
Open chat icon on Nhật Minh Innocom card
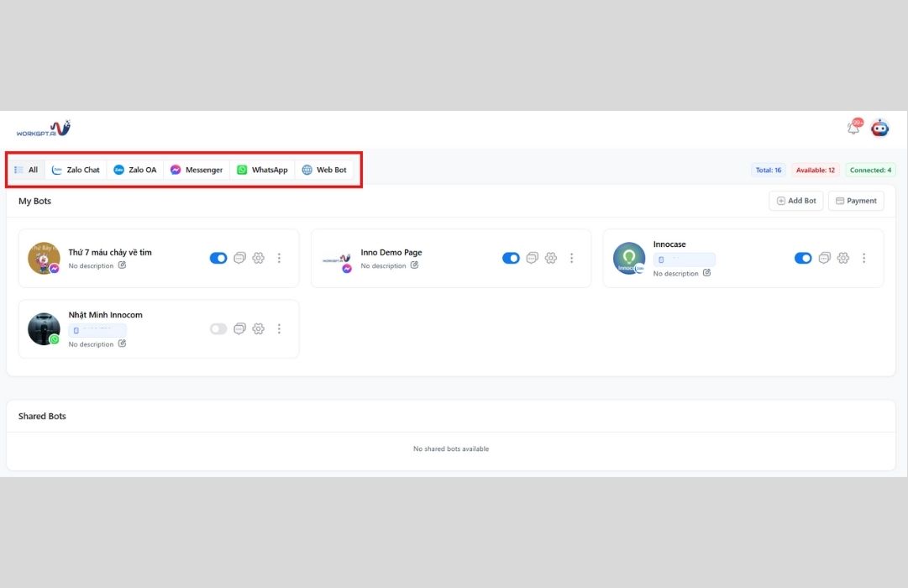239,328
